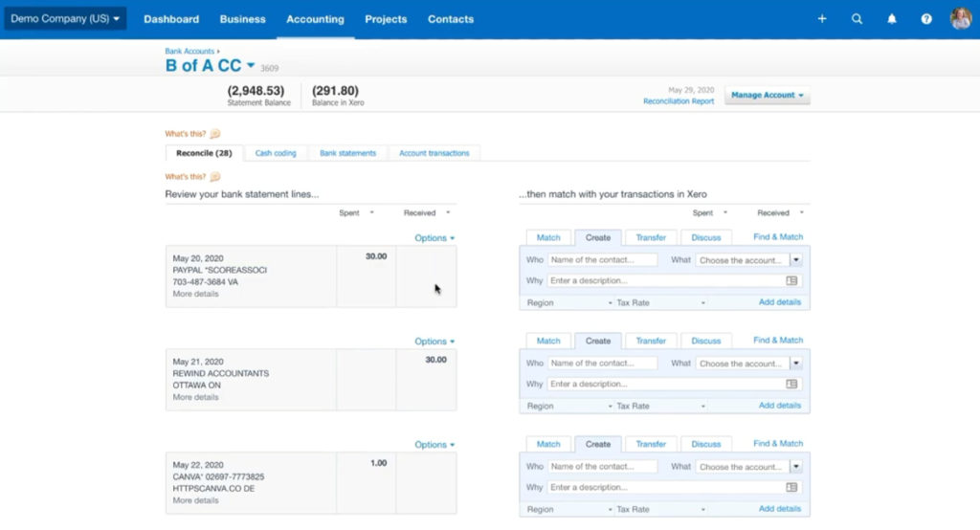Image resolution: width=980 pixels, height=530 pixels.
Task: Switch to the Bank statements tab
Action: tap(347, 153)
